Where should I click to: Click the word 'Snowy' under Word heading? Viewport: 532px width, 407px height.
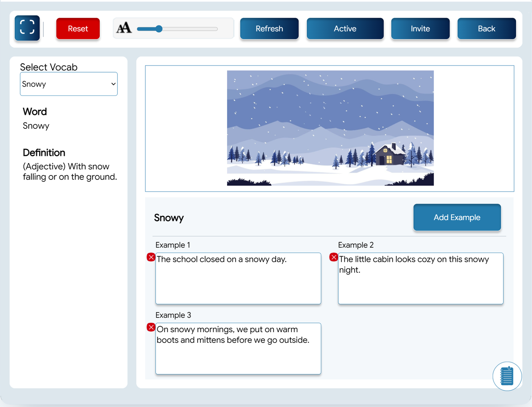click(x=36, y=126)
